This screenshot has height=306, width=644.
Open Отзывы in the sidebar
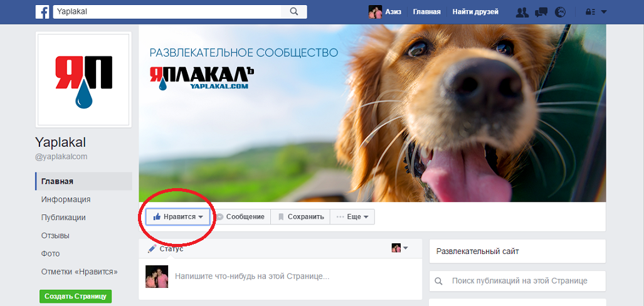pyautogui.click(x=55, y=236)
